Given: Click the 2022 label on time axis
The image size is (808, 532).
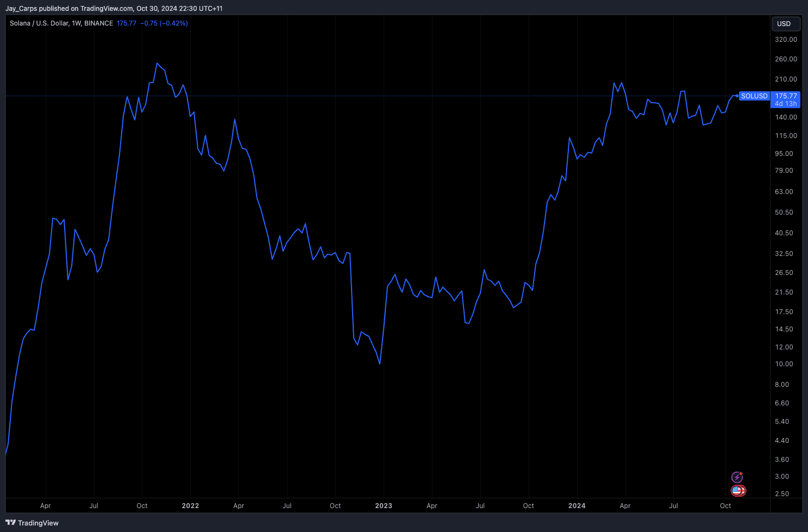Looking at the screenshot, I should [190, 506].
